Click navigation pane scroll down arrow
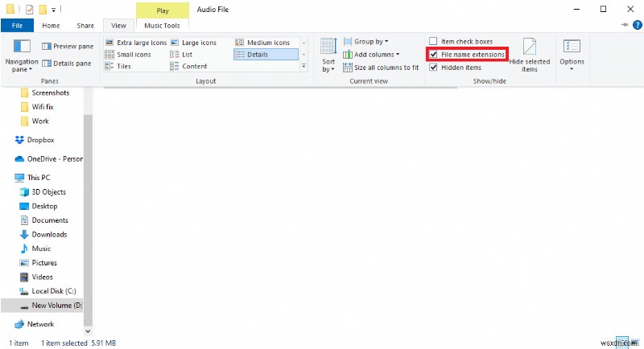 click(x=88, y=331)
